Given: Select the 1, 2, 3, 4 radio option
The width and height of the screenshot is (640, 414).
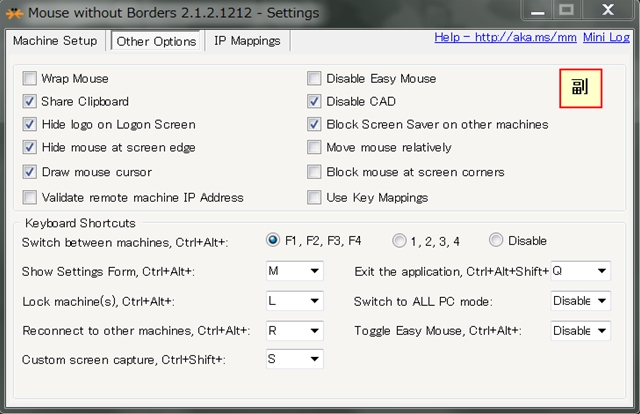Looking at the screenshot, I should pos(399,240).
